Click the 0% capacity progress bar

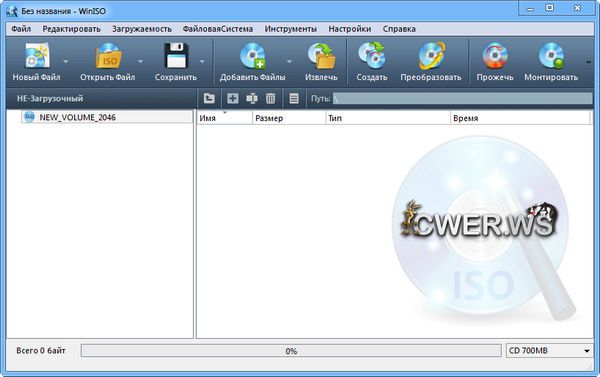pyautogui.click(x=291, y=351)
